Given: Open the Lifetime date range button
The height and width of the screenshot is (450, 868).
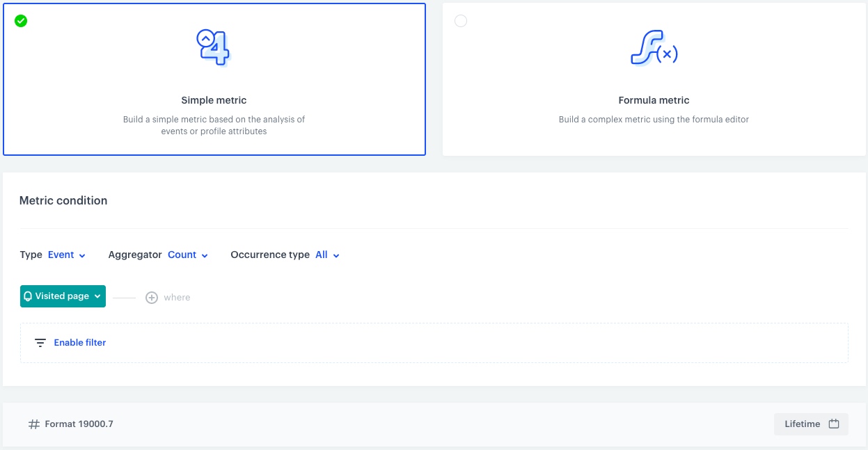Looking at the screenshot, I should click(811, 424).
